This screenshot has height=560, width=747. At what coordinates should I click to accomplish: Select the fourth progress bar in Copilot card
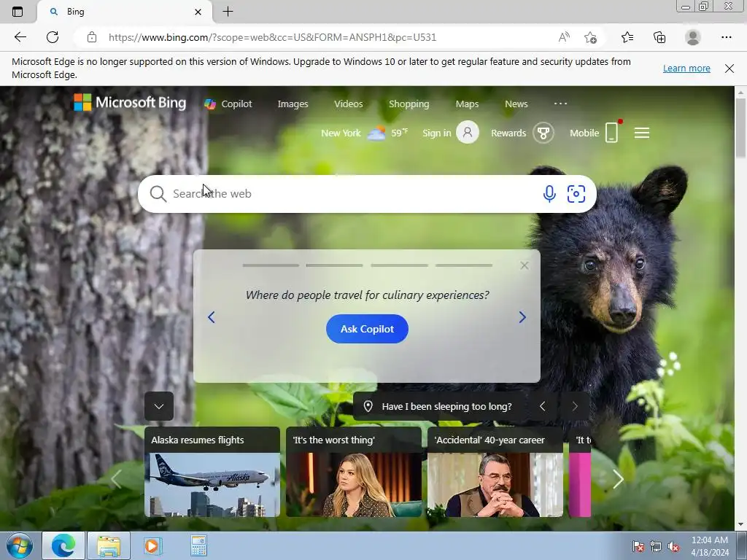pos(463,265)
